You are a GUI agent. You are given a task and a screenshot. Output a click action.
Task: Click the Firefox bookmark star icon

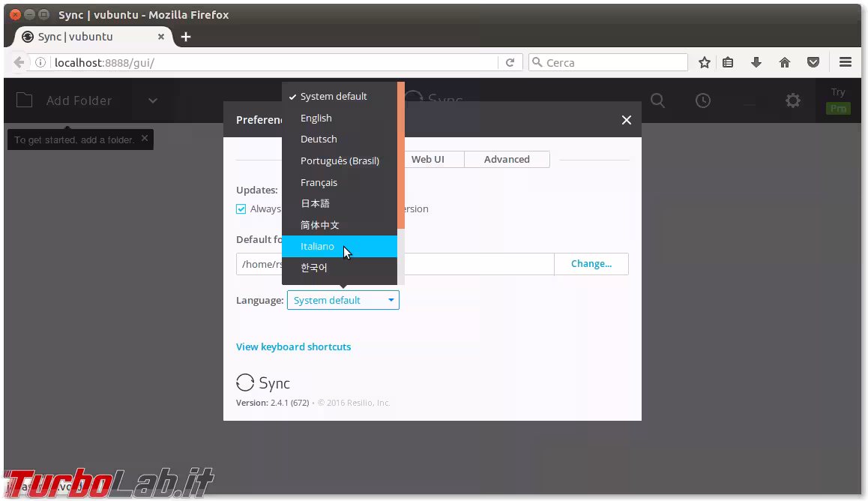(x=704, y=63)
